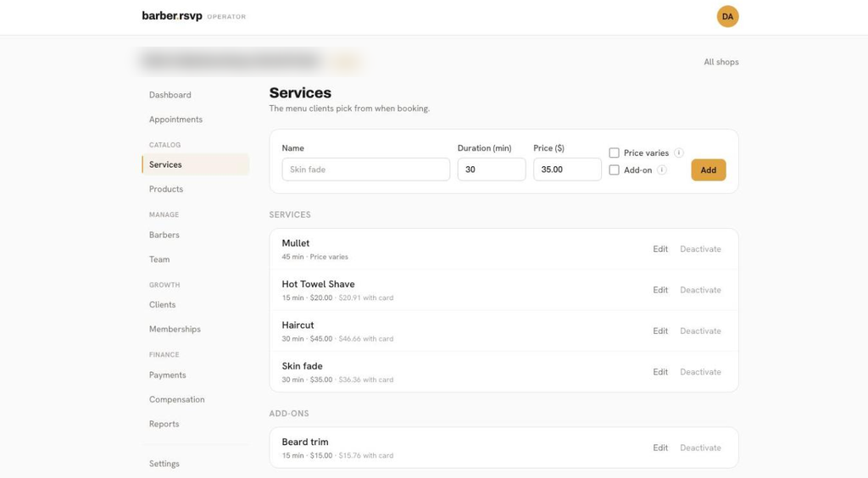This screenshot has width=868, height=478.
Task: Click the Services page heading
Action: point(300,92)
